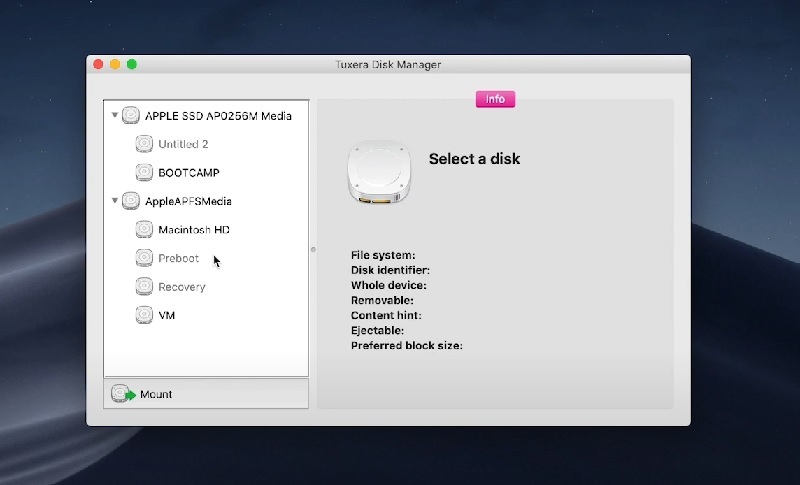This screenshot has width=800, height=485.
Task: Click the large disk drive image
Action: (x=379, y=172)
